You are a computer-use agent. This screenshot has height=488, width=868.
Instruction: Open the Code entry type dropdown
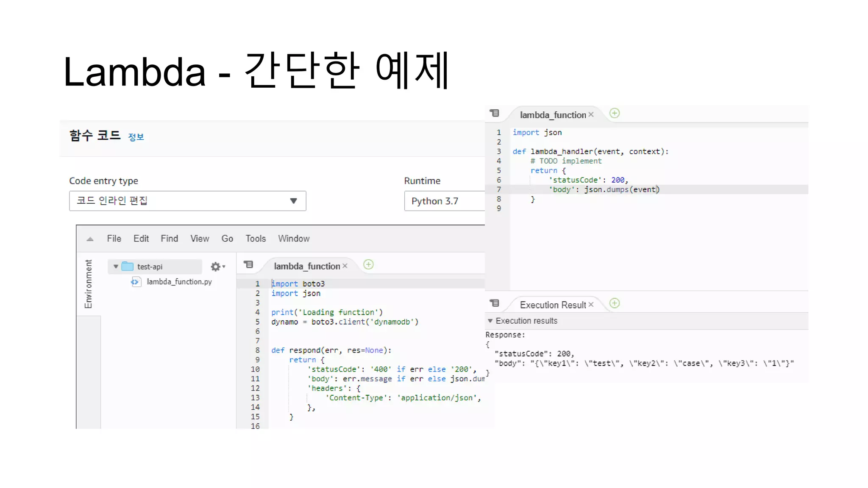click(x=187, y=201)
